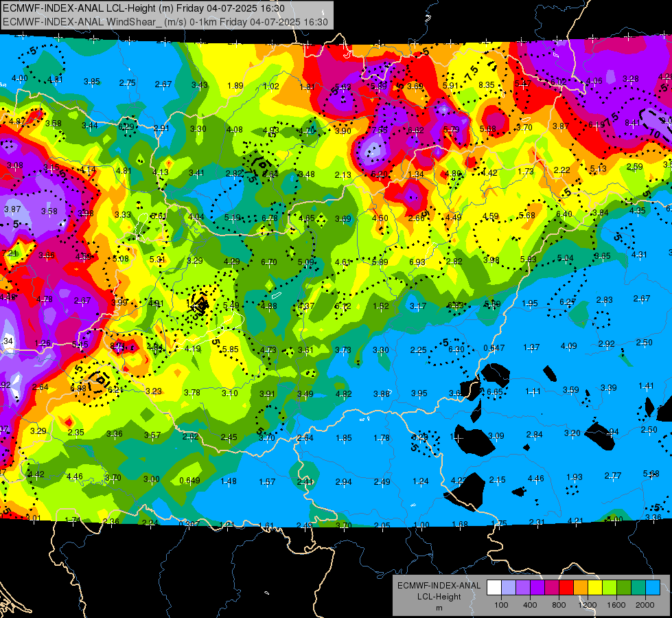
Task: Select the red legend swatch
Action: 566,588
